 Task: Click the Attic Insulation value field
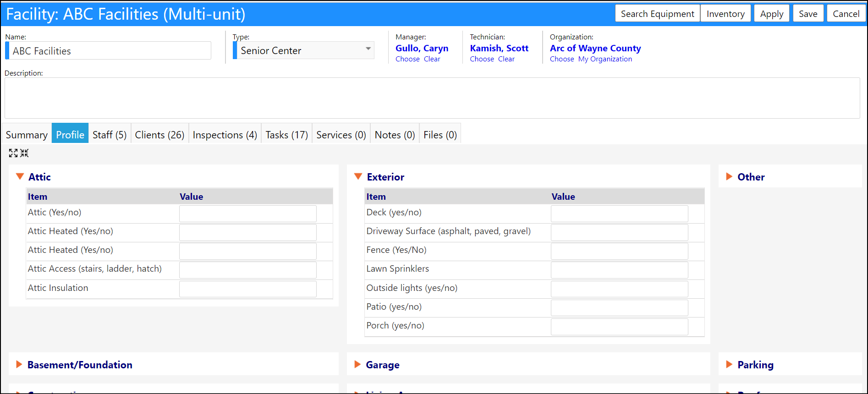(x=248, y=289)
